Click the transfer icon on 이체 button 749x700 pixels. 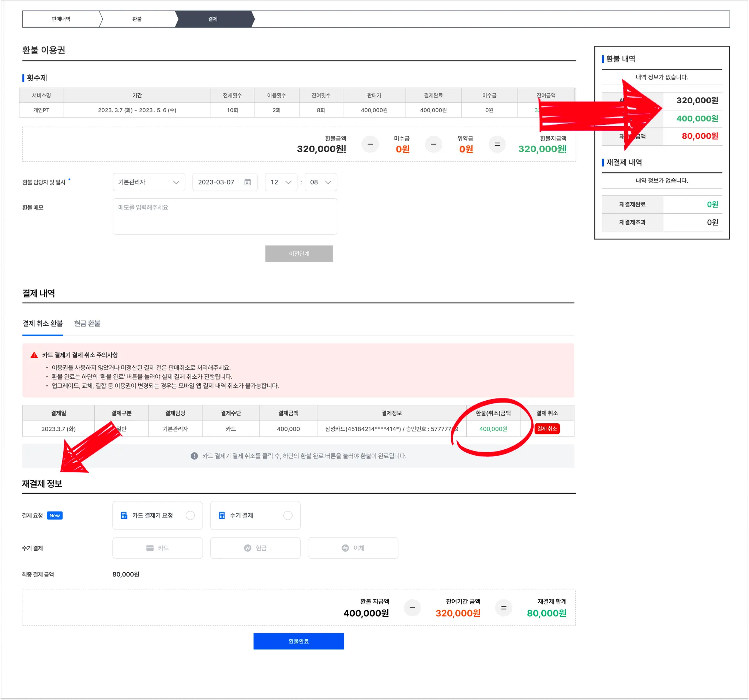point(345,548)
